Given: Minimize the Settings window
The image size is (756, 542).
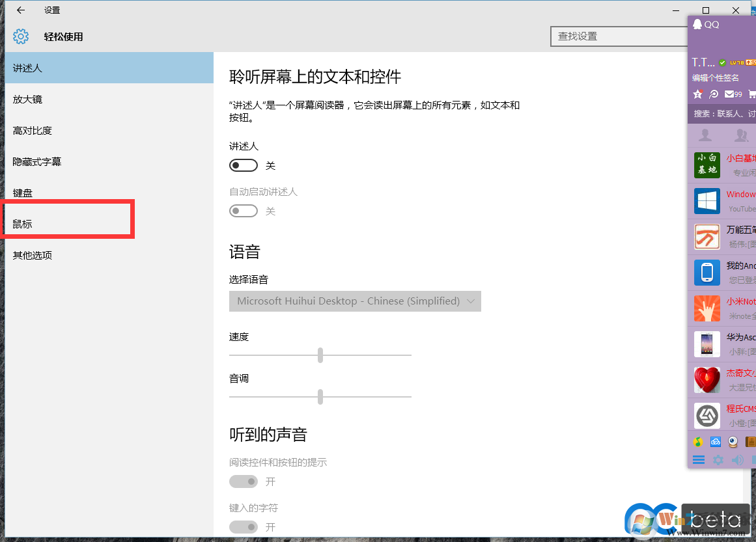Looking at the screenshot, I should pos(676,10).
